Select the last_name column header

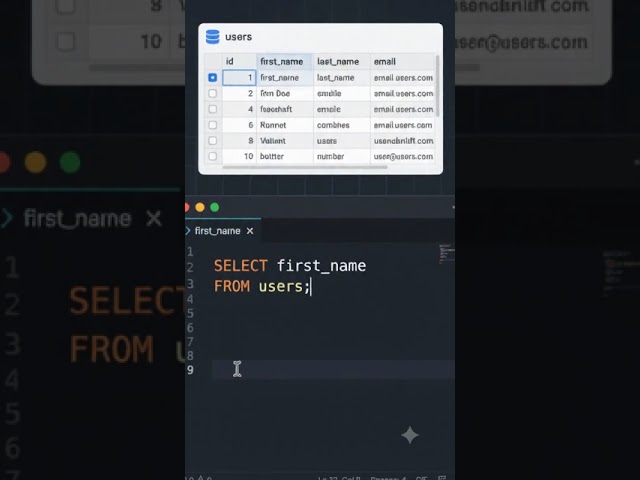pyautogui.click(x=342, y=61)
